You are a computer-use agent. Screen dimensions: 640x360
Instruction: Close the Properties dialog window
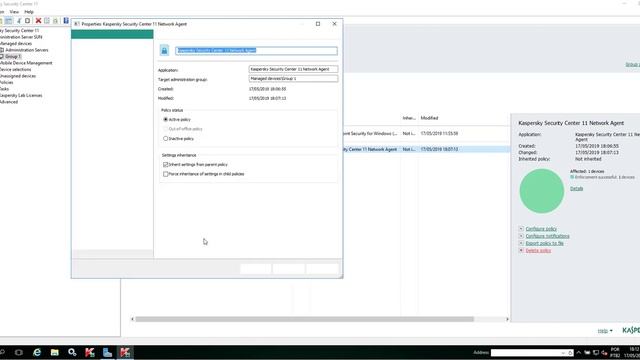334,24
